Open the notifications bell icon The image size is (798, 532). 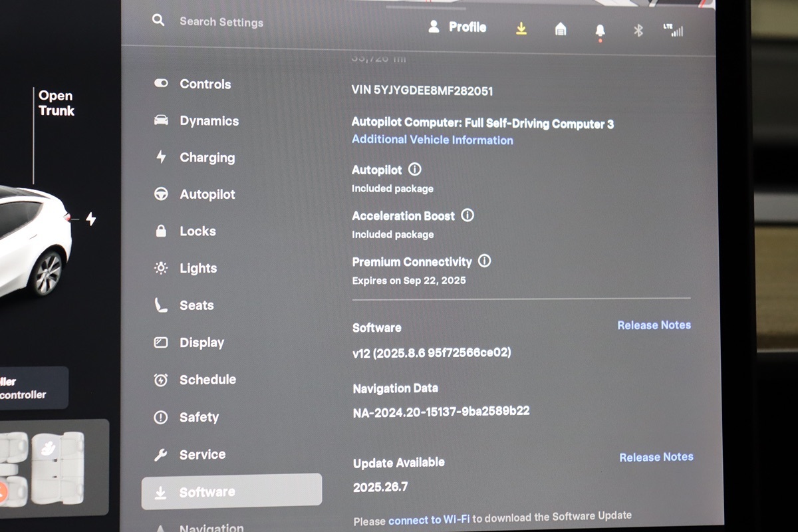600,31
